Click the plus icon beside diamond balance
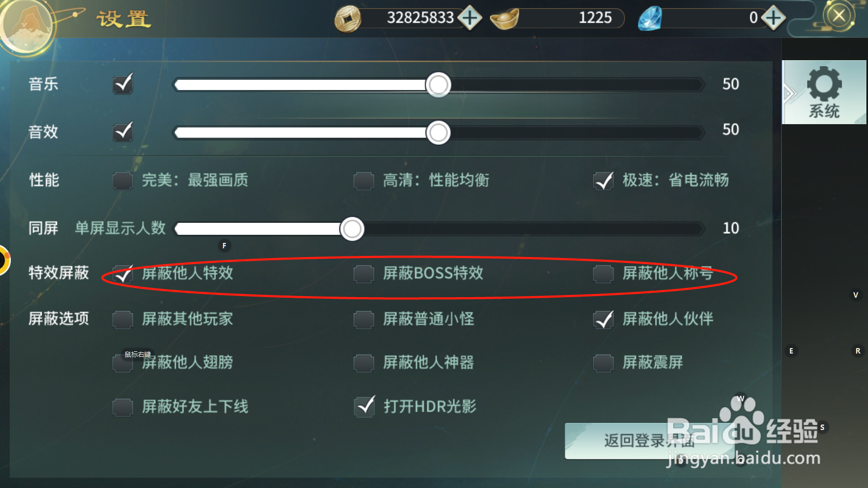Screen dimensions: 868x488 tap(774, 18)
